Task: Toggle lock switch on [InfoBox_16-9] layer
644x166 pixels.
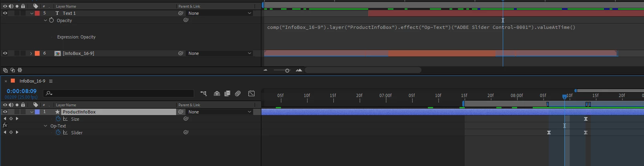Action: tap(23, 53)
